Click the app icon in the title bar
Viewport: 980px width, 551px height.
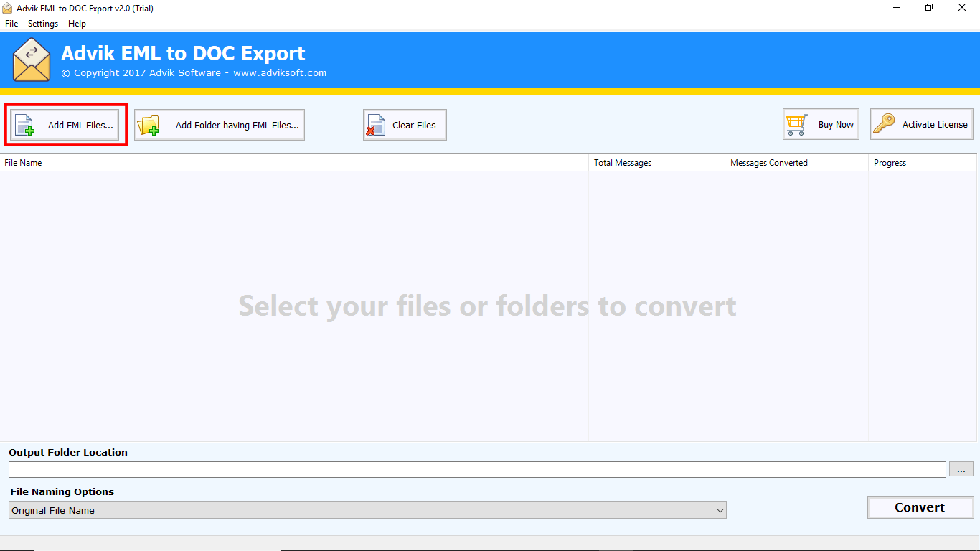click(x=7, y=8)
